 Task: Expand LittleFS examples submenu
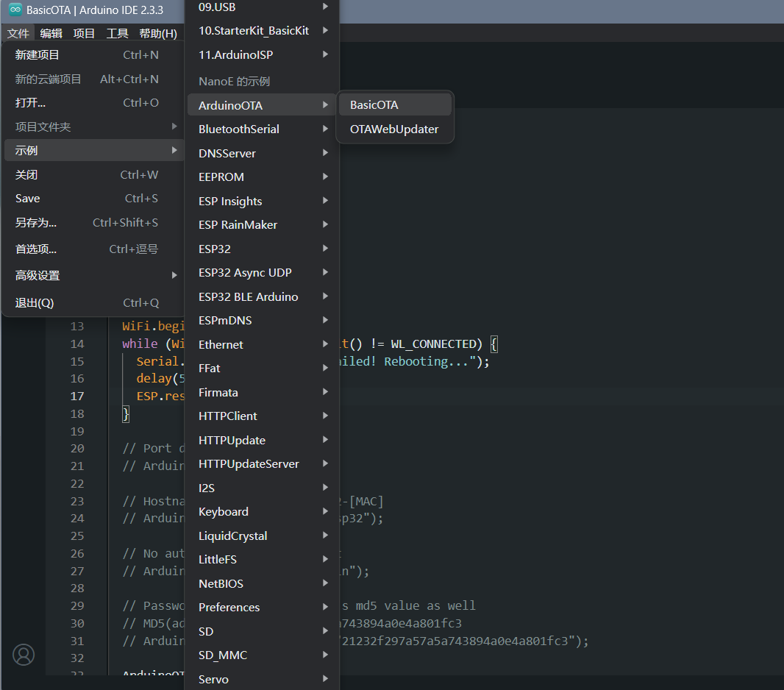pos(263,560)
